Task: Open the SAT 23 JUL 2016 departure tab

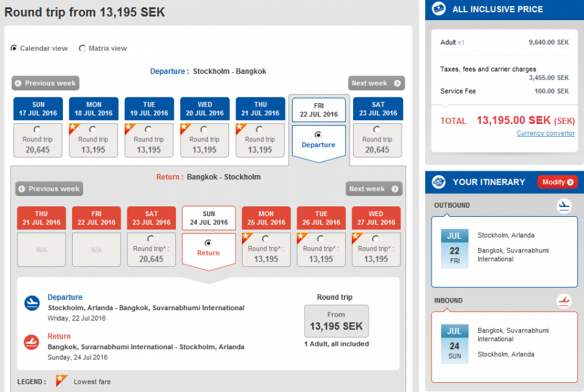Action: click(x=378, y=108)
